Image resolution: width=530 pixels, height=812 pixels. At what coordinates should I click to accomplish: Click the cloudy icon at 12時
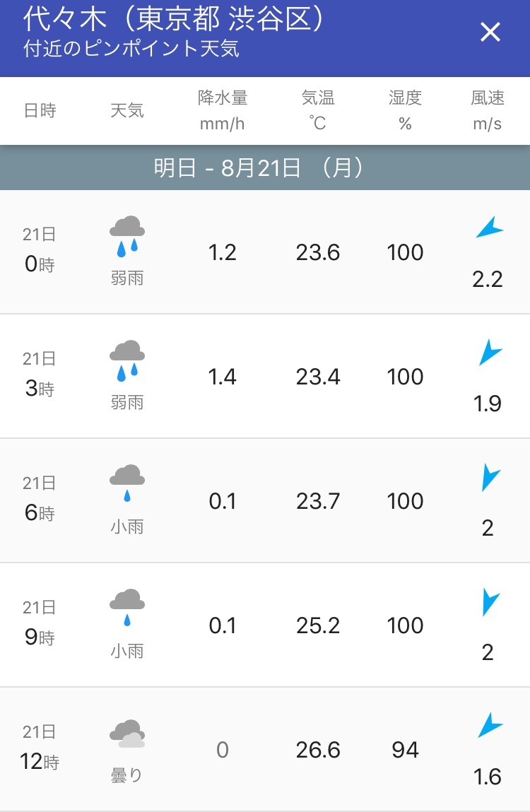tap(127, 734)
